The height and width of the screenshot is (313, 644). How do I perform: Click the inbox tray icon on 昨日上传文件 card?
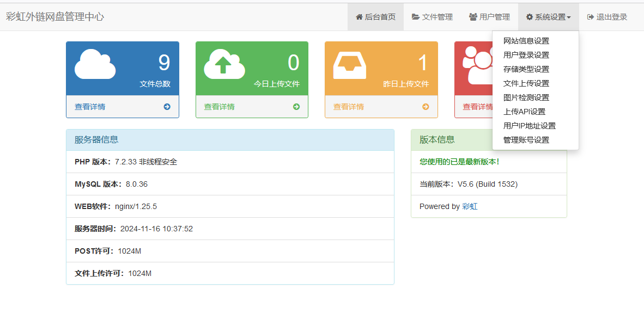coord(350,66)
